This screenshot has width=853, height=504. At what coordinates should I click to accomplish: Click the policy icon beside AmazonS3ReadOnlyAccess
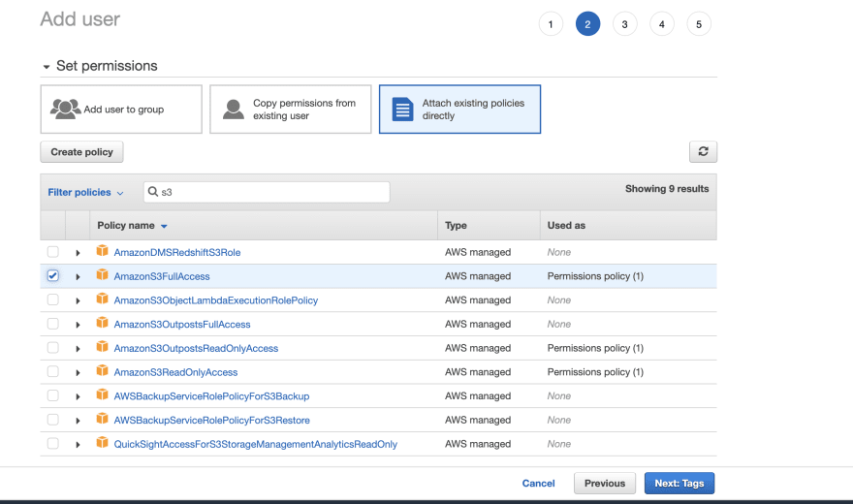(102, 370)
